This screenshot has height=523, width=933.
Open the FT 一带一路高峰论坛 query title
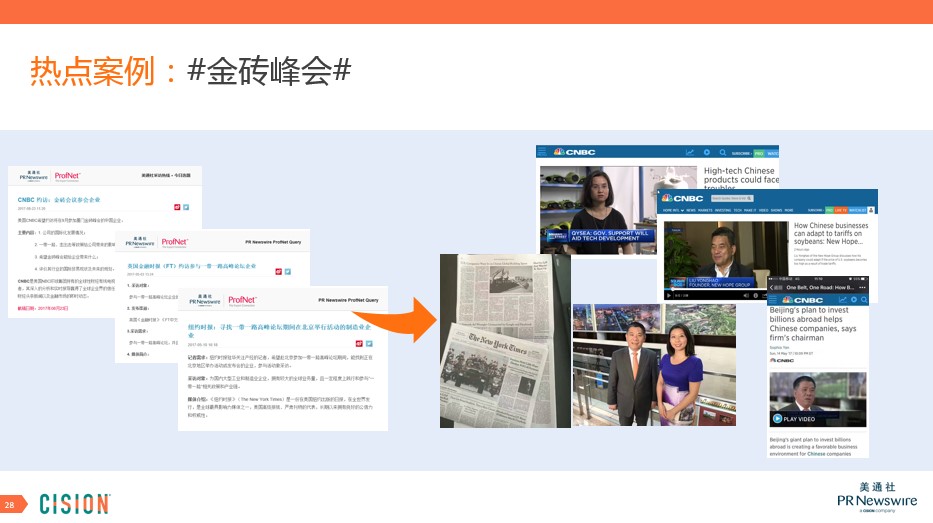192,266
